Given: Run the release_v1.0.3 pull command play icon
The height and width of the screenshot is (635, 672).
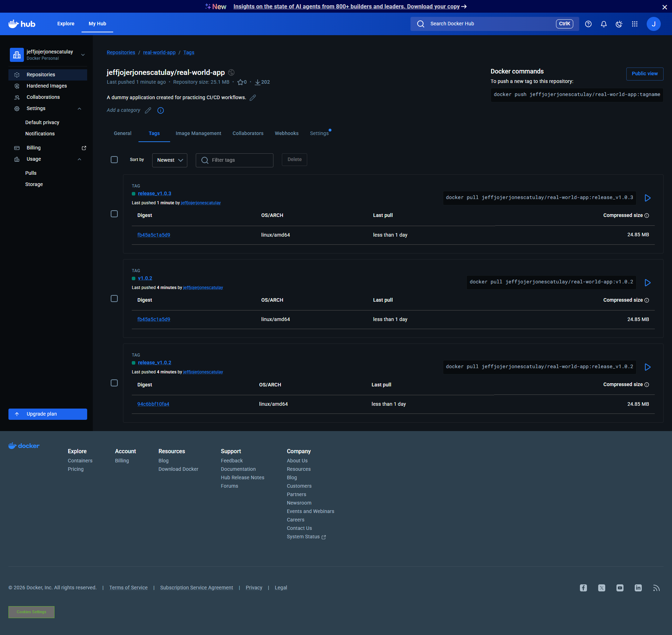Looking at the screenshot, I should [648, 198].
